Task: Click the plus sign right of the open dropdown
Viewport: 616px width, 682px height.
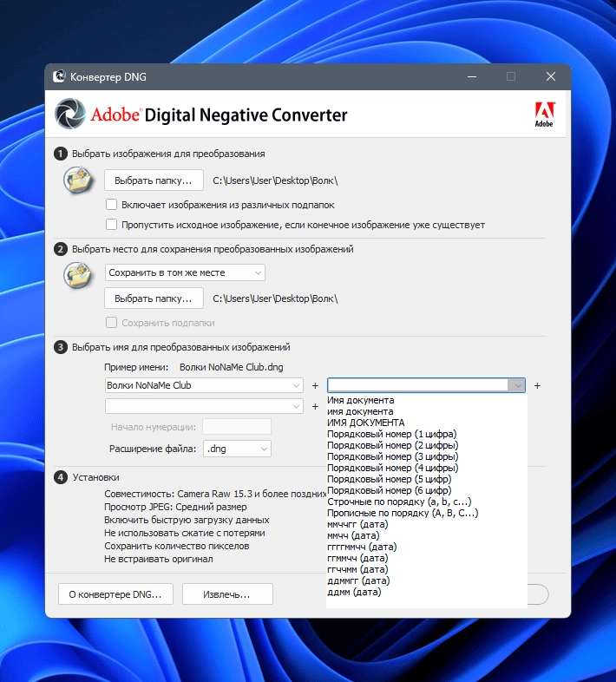Action: [537, 386]
